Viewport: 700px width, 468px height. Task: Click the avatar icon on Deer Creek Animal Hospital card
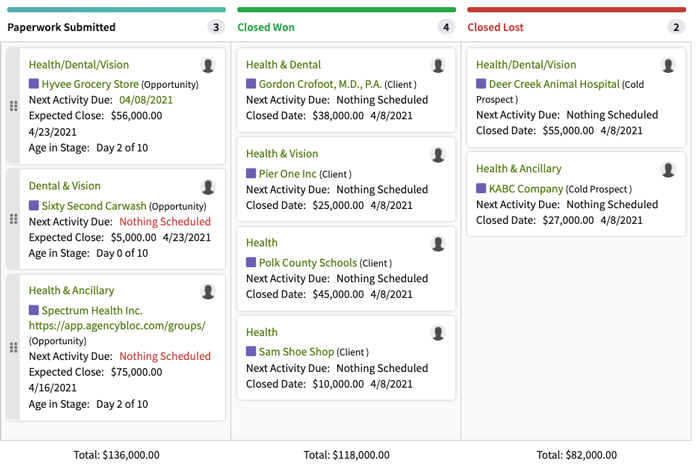coord(668,65)
